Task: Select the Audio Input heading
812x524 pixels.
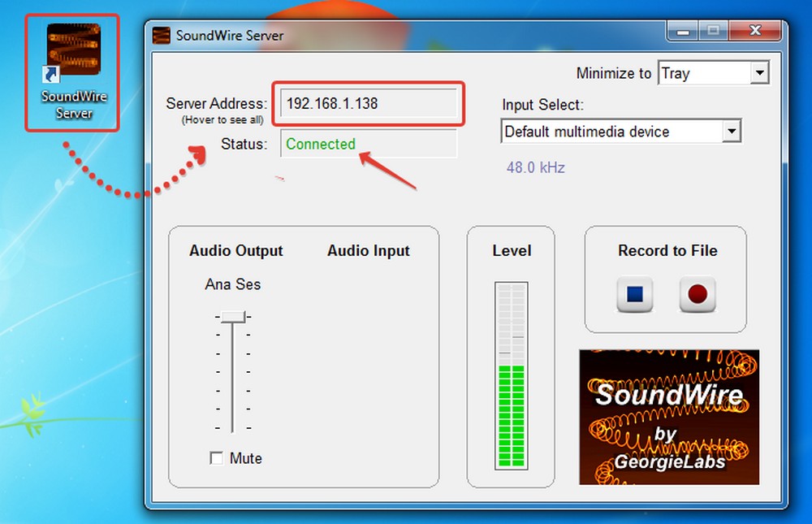Action: tap(369, 251)
